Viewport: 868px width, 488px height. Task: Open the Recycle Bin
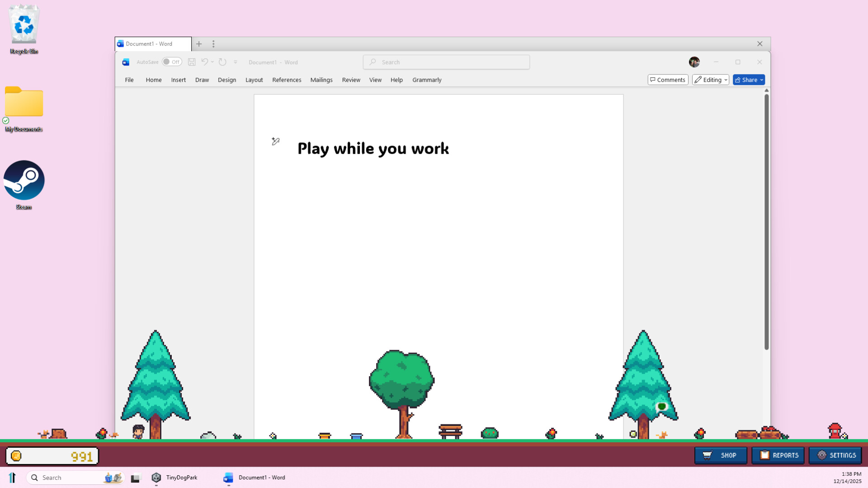pyautogui.click(x=24, y=25)
